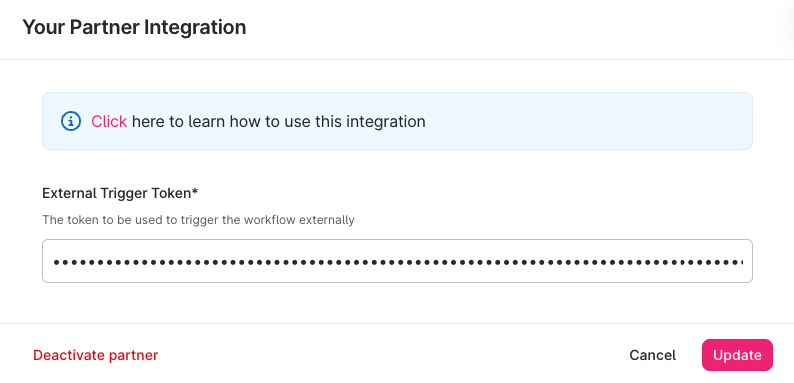Screen dimensions: 794x383
Task: Click start of the password token input
Action: pyautogui.click(x=54, y=262)
